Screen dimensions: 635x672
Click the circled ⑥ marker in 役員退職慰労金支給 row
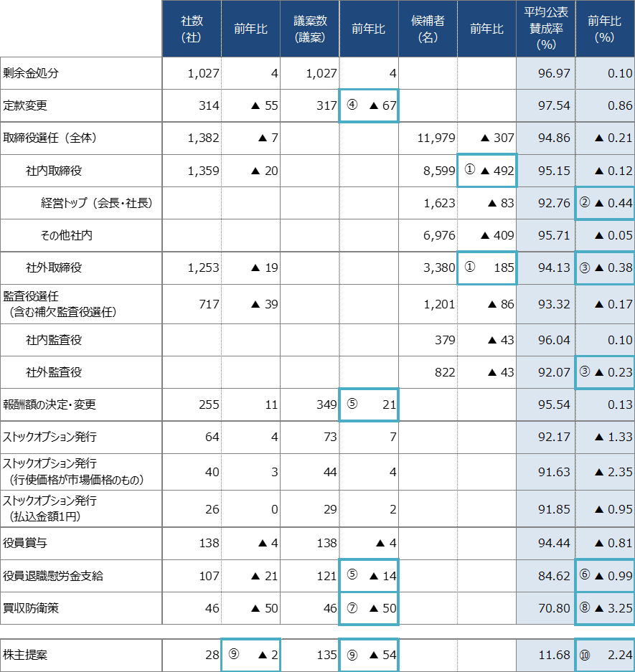584,576
